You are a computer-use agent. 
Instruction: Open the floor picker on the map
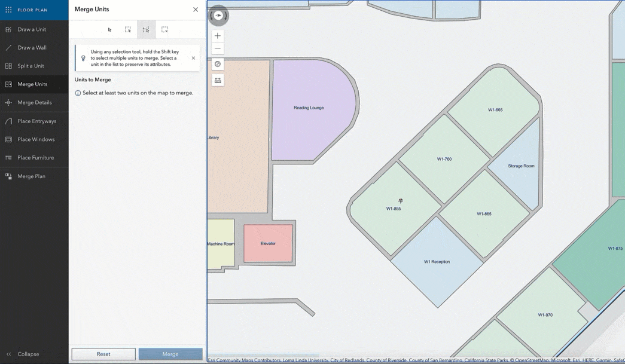coord(218,79)
